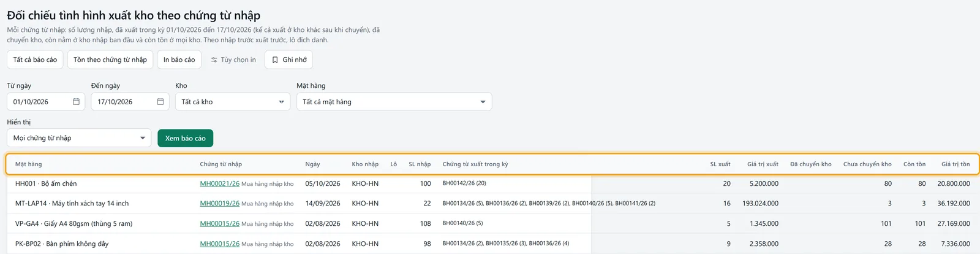Screen dimensions: 980x254
Task: Click the Còn tồn column header
Action: point(914,164)
